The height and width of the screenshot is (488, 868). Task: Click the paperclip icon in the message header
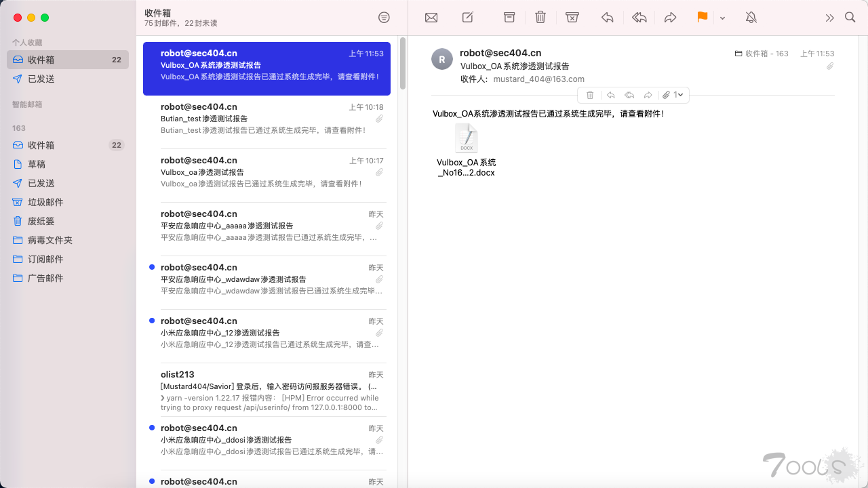[x=830, y=66]
